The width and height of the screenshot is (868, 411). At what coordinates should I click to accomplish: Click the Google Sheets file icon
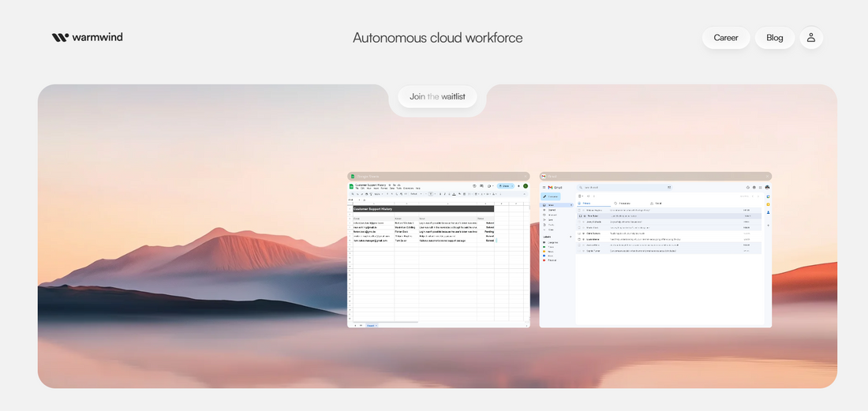coord(353,186)
